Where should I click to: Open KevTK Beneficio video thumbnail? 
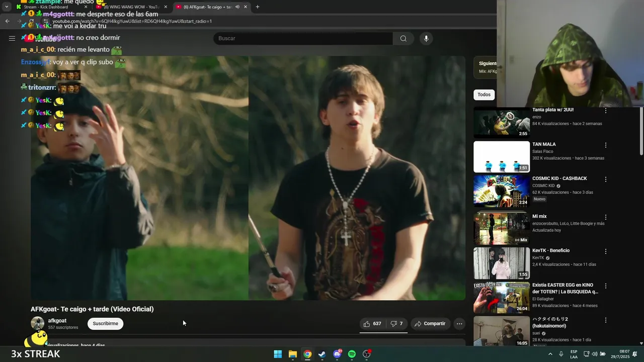coord(502,263)
